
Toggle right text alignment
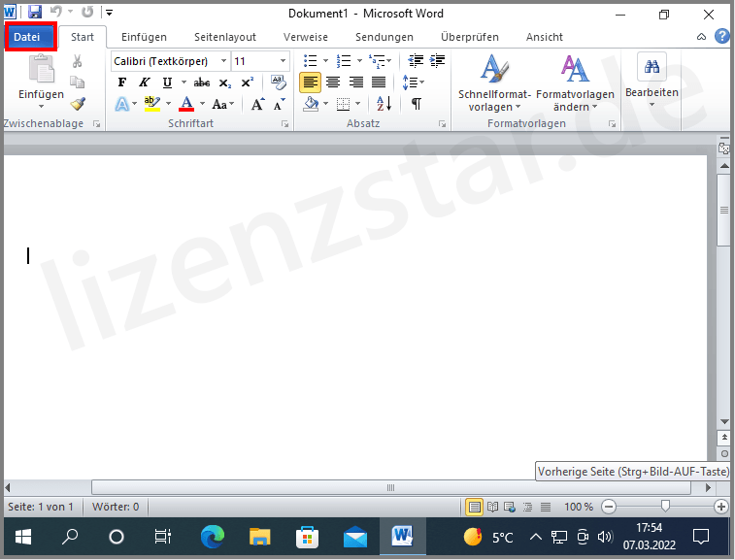click(x=355, y=82)
